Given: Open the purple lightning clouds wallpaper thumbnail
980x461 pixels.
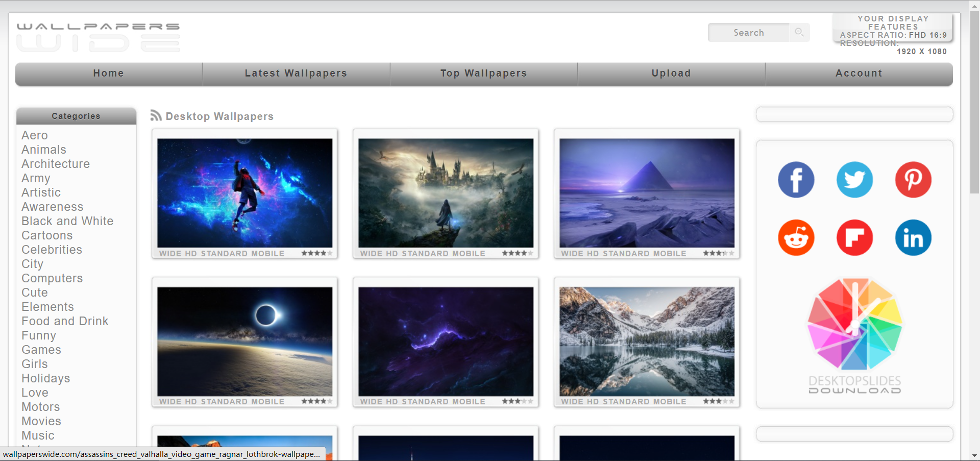Looking at the screenshot, I should (x=446, y=342).
